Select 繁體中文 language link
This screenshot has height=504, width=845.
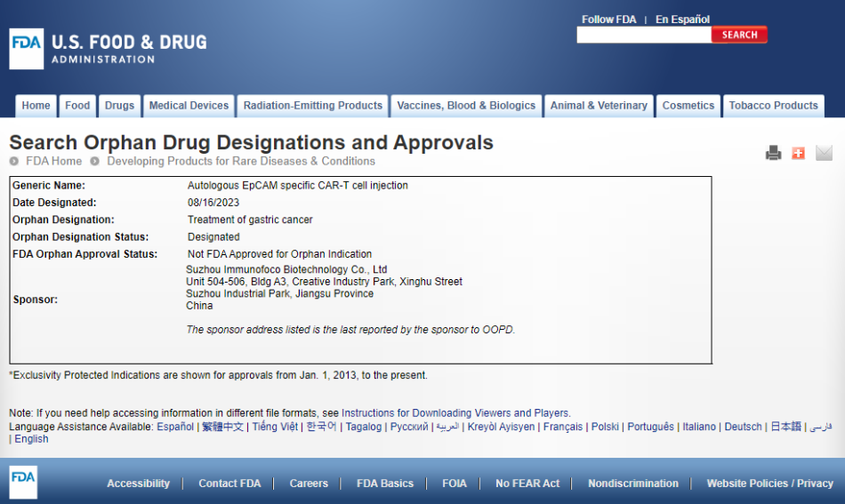click(x=222, y=427)
